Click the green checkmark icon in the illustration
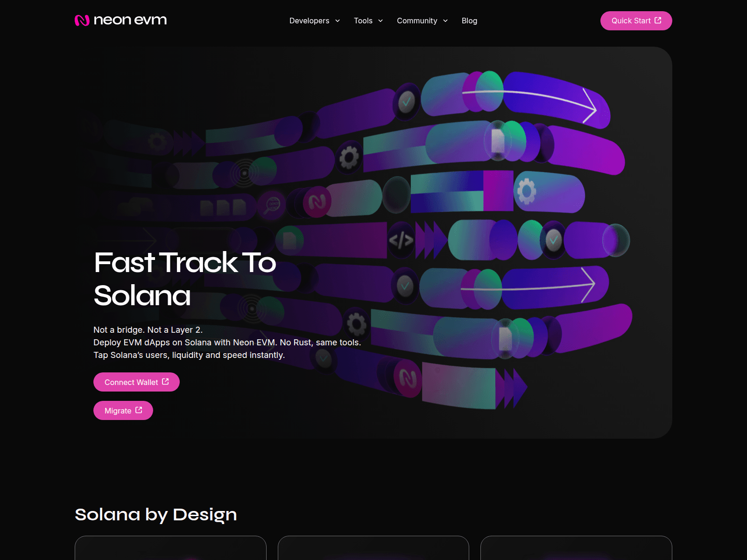The image size is (747, 560). (x=405, y=100)
